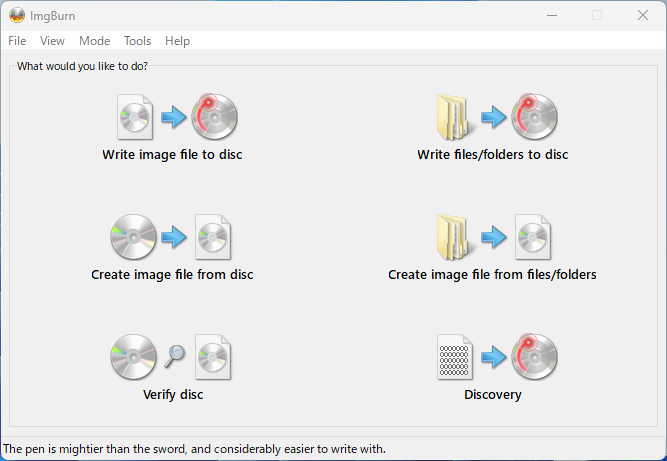This screenshot has height=461, width=667.
Task: Close the ImgBurn window
Action: [x=643, y=15]
